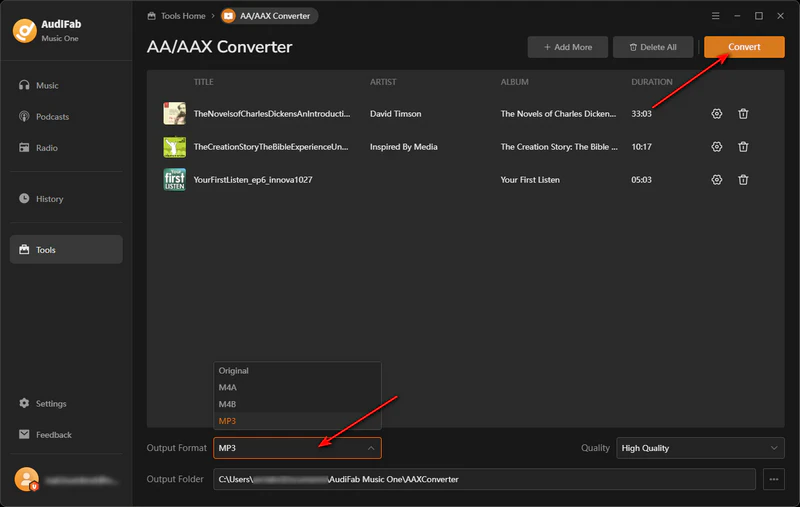Select the TheNovelsofCharlesDickensAnIntroducti... title
This screenshot has width=800, height=507.
[272, 114]
